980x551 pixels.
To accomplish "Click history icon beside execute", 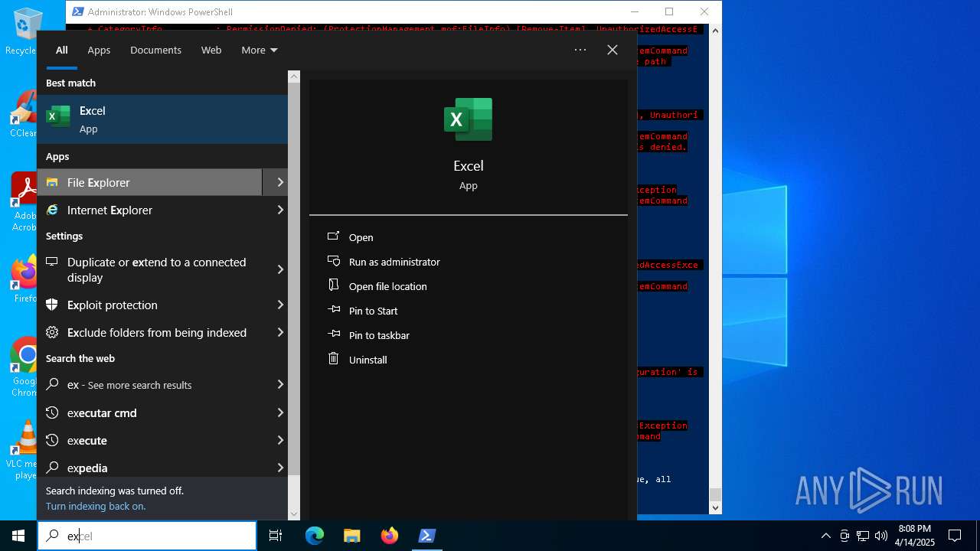I will (52, 440).
